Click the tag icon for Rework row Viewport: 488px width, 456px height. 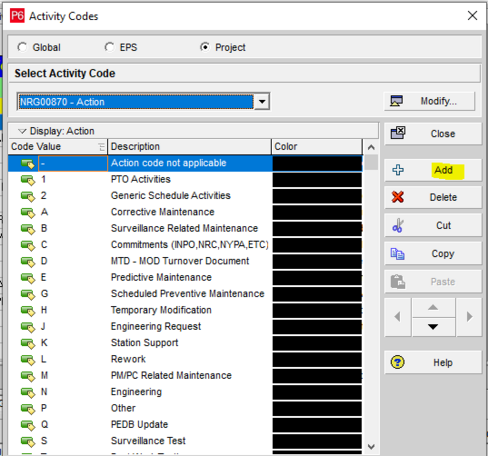[x=28, y=360]
